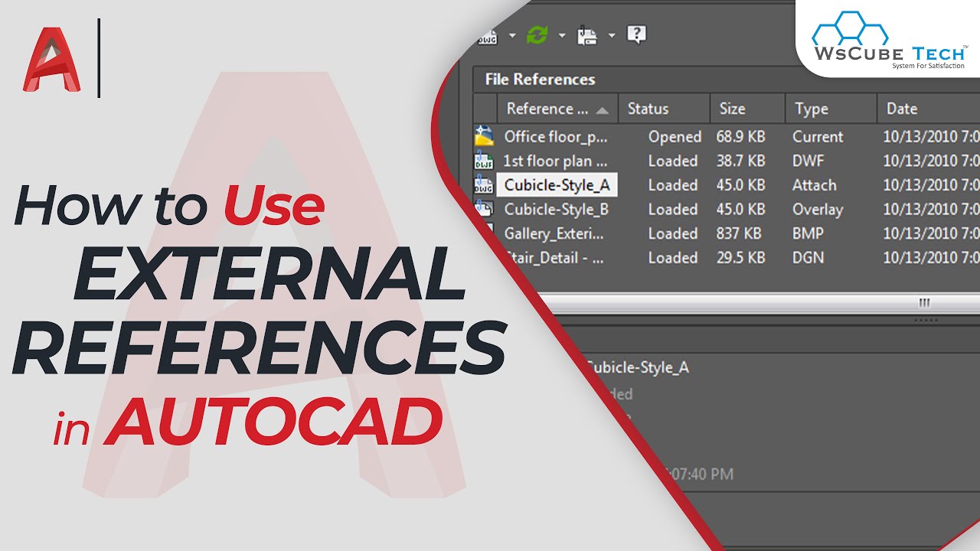Sort by the Reference name column header
This screenshot has height=551, width=980.
coord(557,109)
